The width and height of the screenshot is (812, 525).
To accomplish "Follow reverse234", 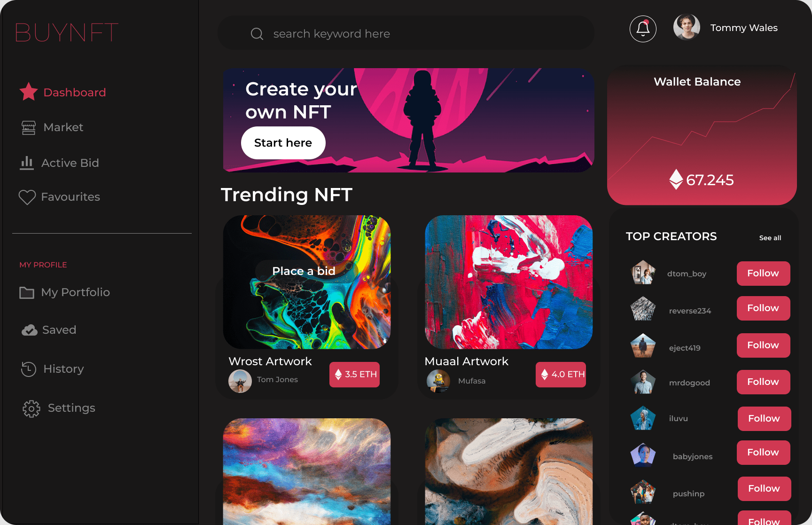I will pos(763,308).
